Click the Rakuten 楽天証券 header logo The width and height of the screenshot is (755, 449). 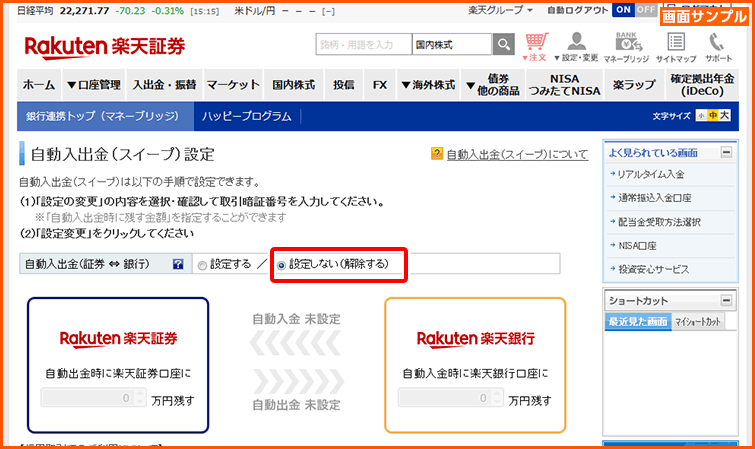pyautogui.click(x=104, y=47)
